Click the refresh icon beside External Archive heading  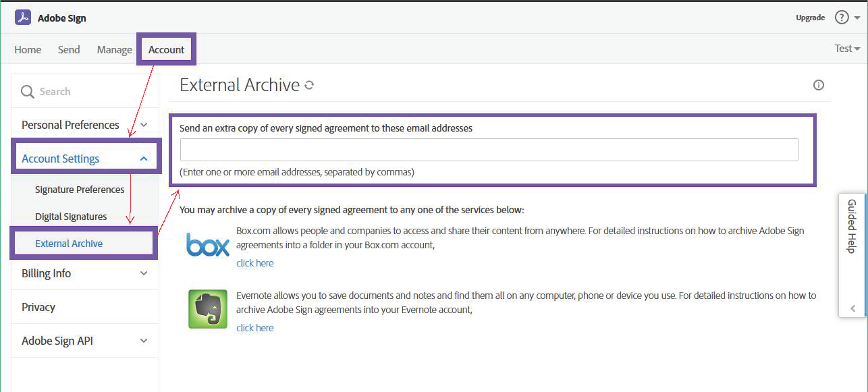coord(308,84)
